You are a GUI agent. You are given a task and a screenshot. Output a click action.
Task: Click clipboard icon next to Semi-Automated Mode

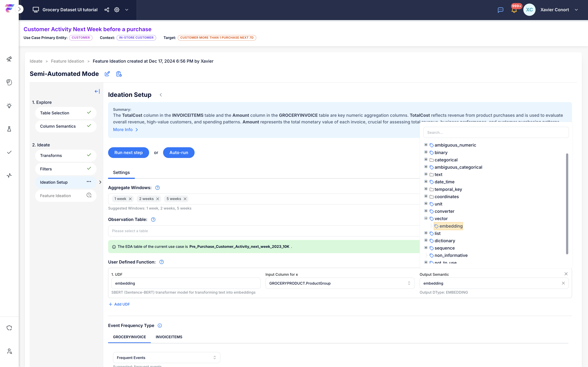119,74
